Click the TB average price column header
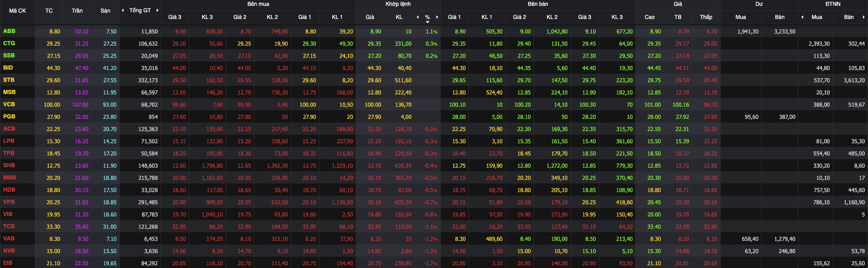The width and height of the screenshot is (868, 268). (678, 17)
